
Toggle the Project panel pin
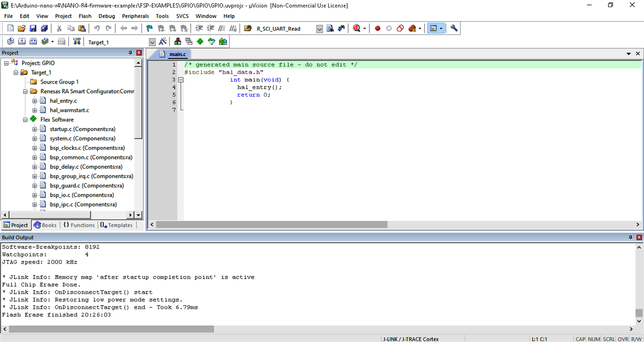130,53
